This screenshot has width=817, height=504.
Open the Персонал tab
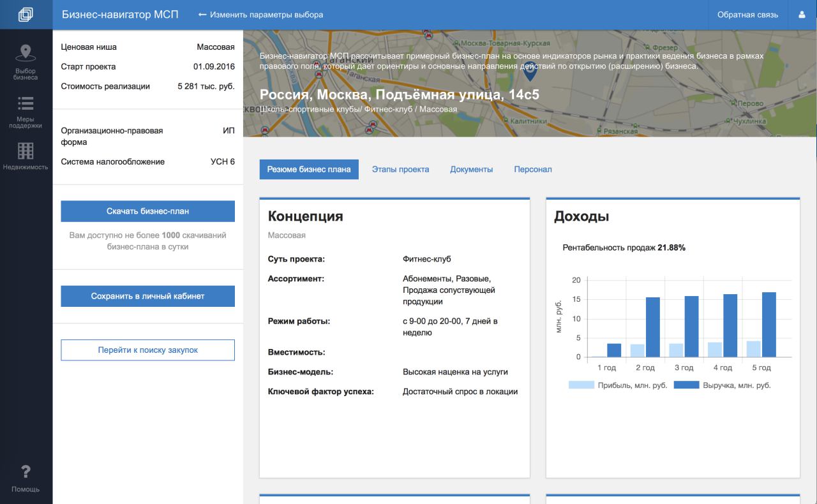point(533,170)
